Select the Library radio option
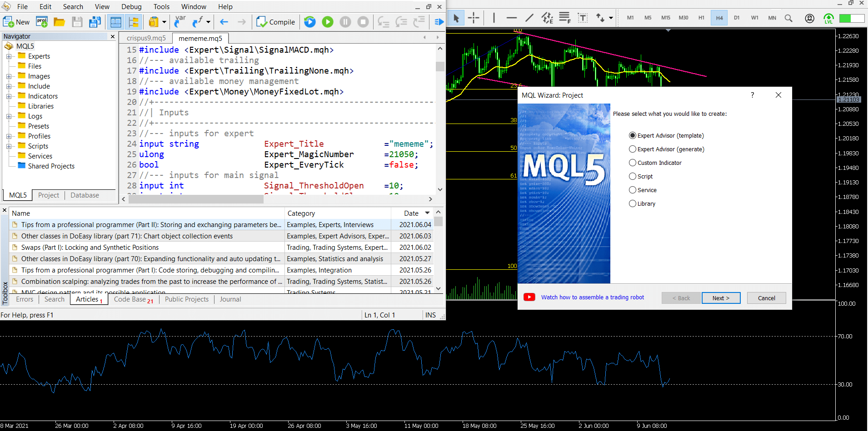Image resolution: width=868 pixels, height=431 pixels. [x=642, y=203]
